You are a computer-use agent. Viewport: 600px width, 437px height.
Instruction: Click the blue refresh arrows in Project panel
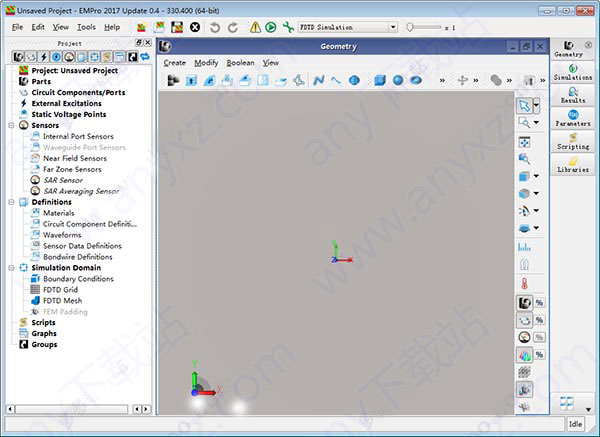pyautogui.click(x=145, y=57)
